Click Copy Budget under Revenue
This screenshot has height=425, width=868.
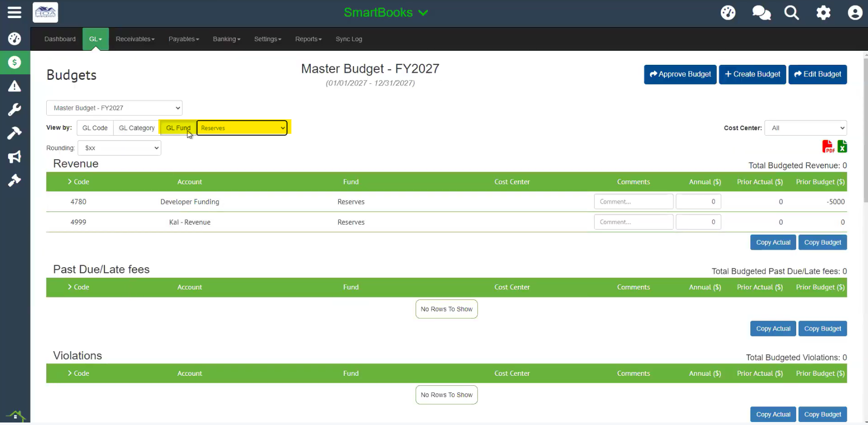[822, 243]
